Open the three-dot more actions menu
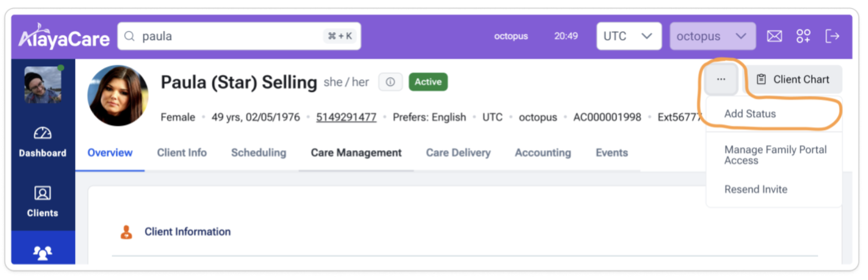Screen dimensions: 868x280 pyautogui.click(x=721, y=79)
